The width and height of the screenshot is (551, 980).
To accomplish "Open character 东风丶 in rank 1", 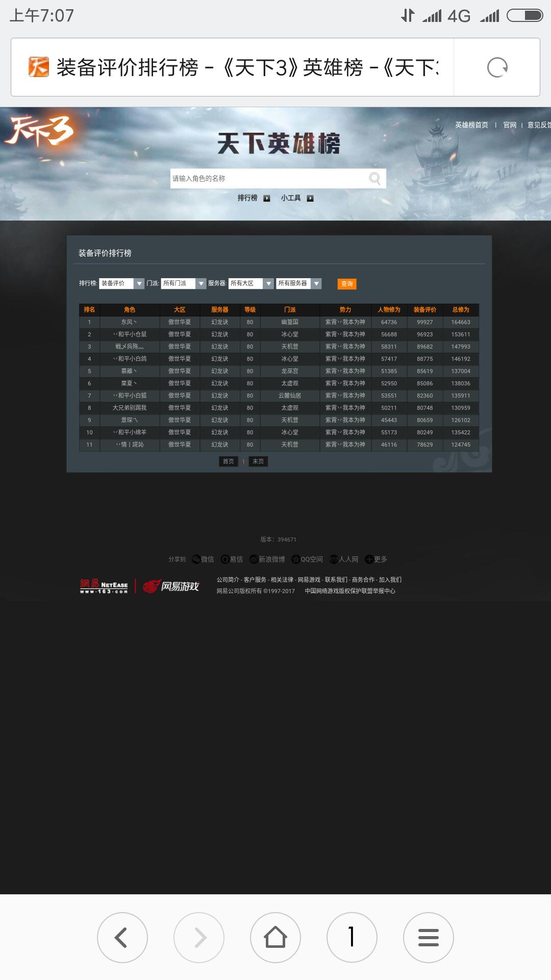I will (x=130, y=322).
